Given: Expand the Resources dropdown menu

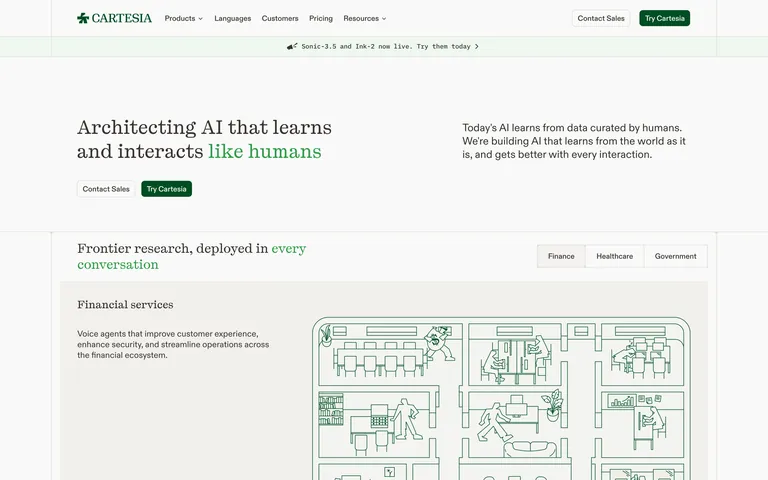Looking at the screenshot, I should pyautogui.click(x=365, y=18).
